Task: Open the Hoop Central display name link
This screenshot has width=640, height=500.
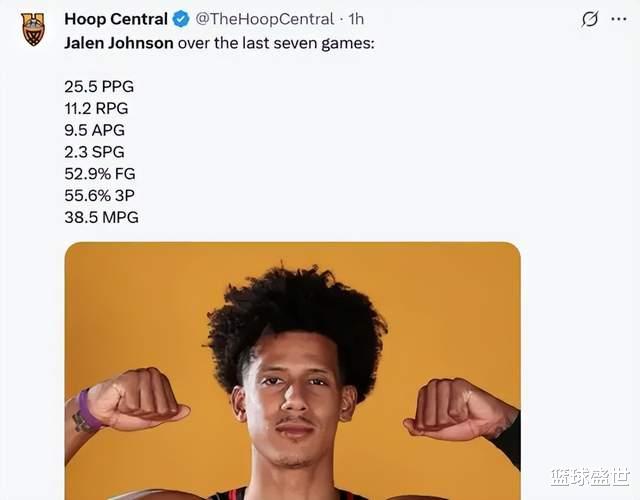Action: (x=115, y=19)
